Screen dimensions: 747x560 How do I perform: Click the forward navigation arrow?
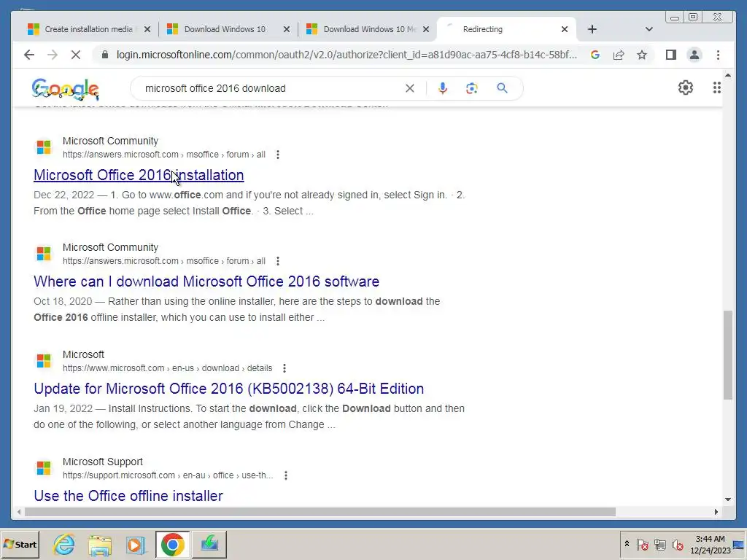click(53, 55)
